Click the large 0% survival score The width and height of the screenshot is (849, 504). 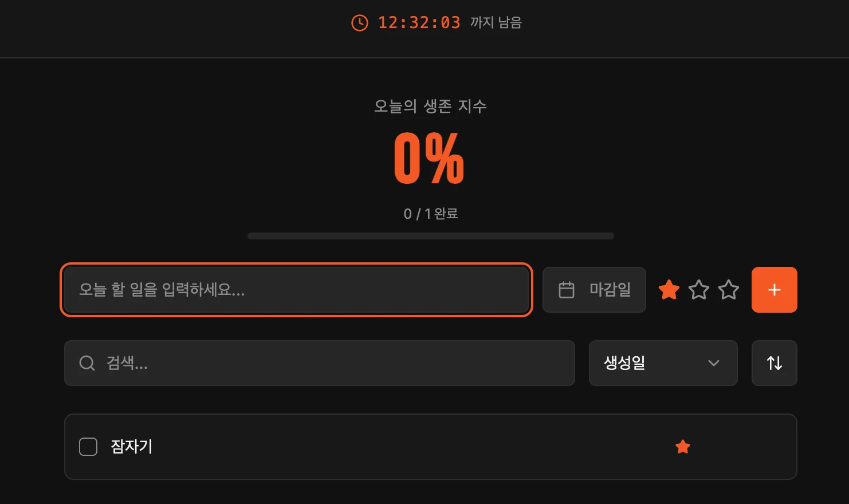[x=429, y=158]
